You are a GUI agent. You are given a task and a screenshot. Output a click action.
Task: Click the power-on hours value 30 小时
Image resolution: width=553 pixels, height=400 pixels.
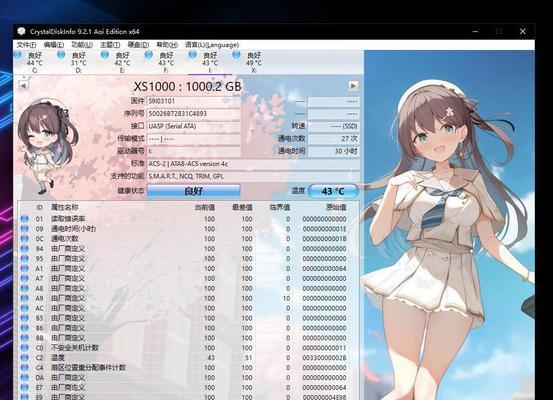click(333, 151)
